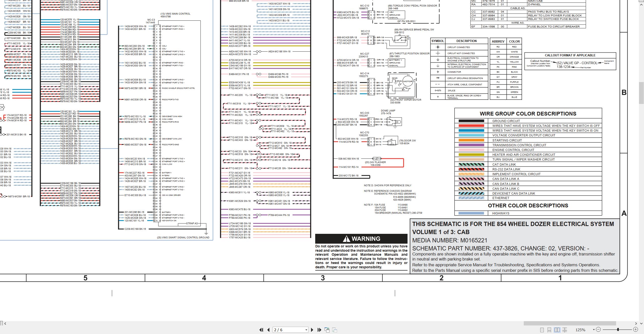The width and height of the screenshot is (644, 334).
Task: Go to the previous page
Action: pos(268,330)
